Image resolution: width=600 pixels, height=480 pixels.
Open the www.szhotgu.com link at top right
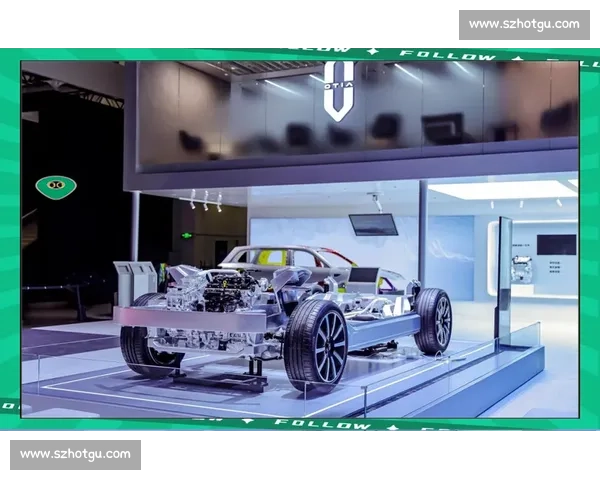[523, 24]
